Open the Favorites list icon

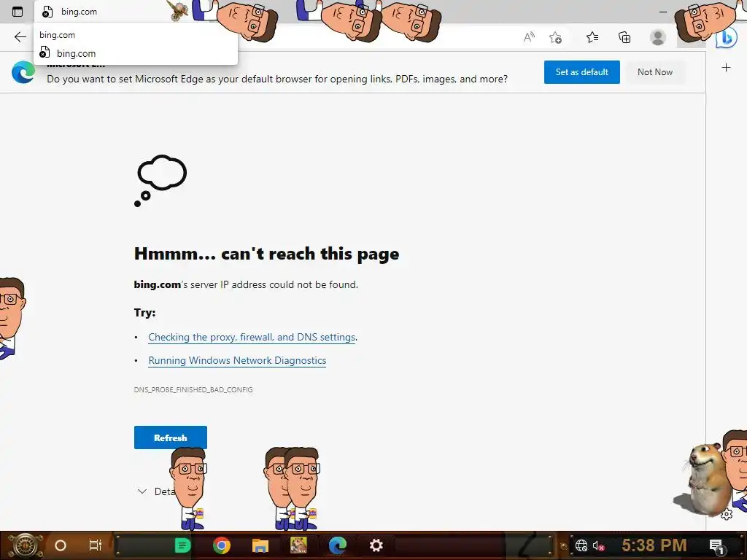pos(592,37)
